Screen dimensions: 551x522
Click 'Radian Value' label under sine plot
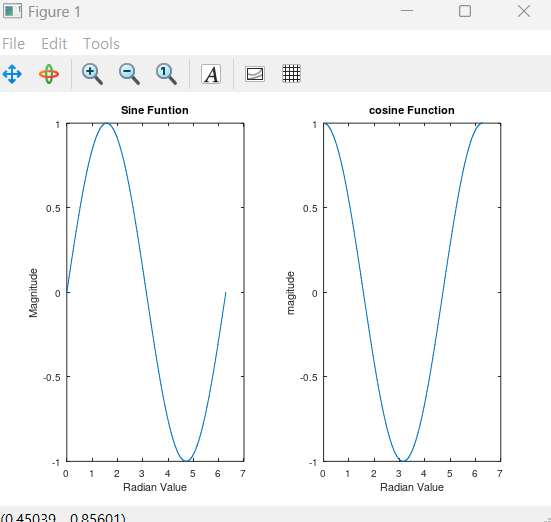coord(155,487)
